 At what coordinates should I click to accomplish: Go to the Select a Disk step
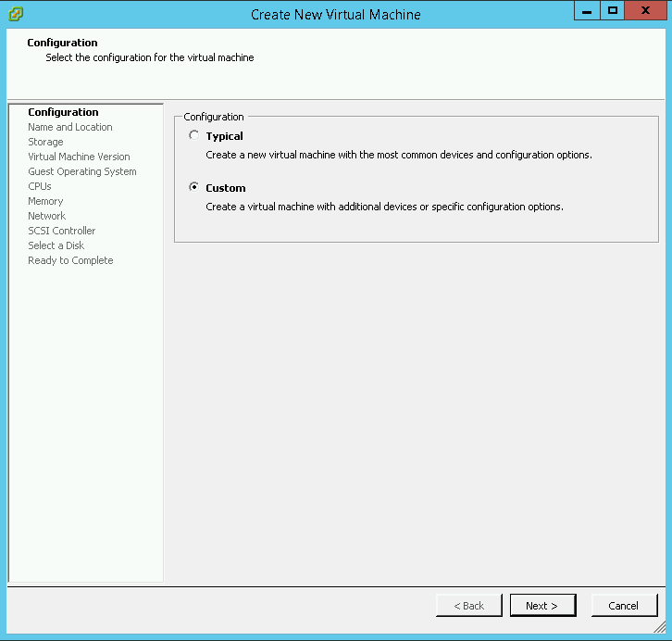tap(56, 245)
